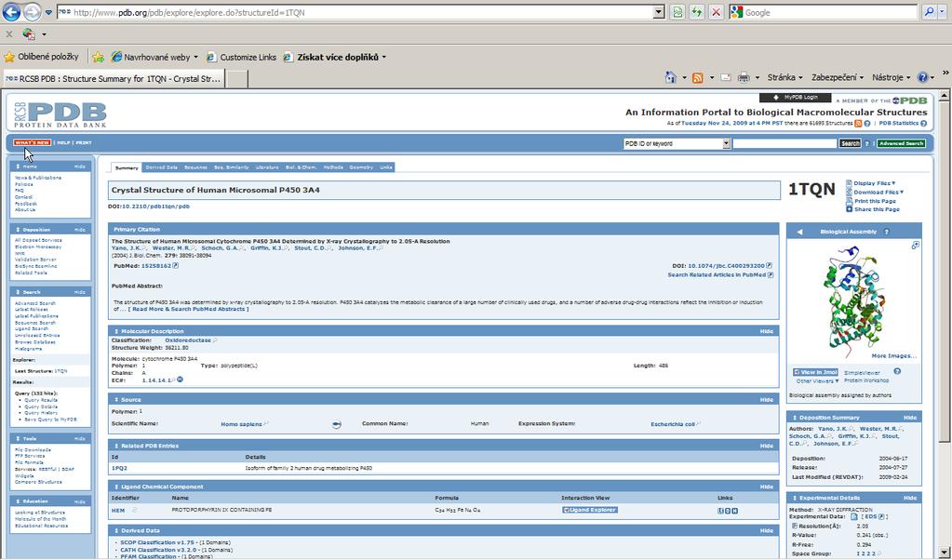952x560 pixels.
Task: Hide the Home sidebar box
Action: (x=79, y=167)
